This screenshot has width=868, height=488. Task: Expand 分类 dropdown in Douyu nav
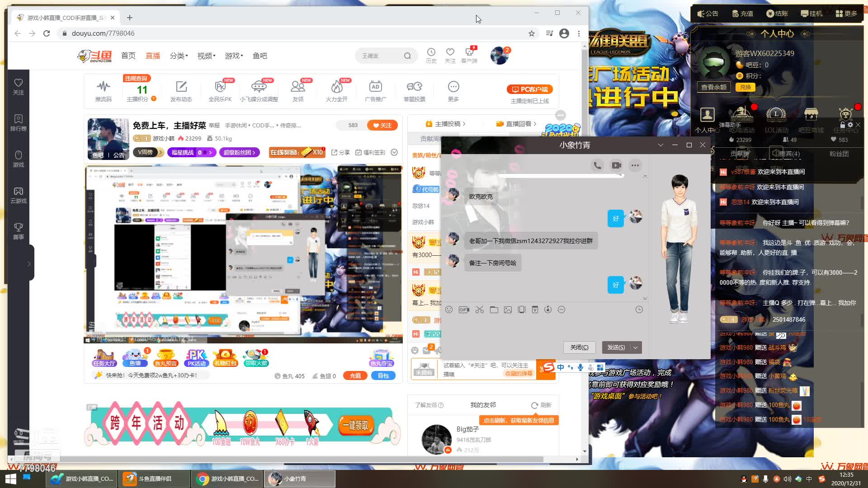pos(179,56)
